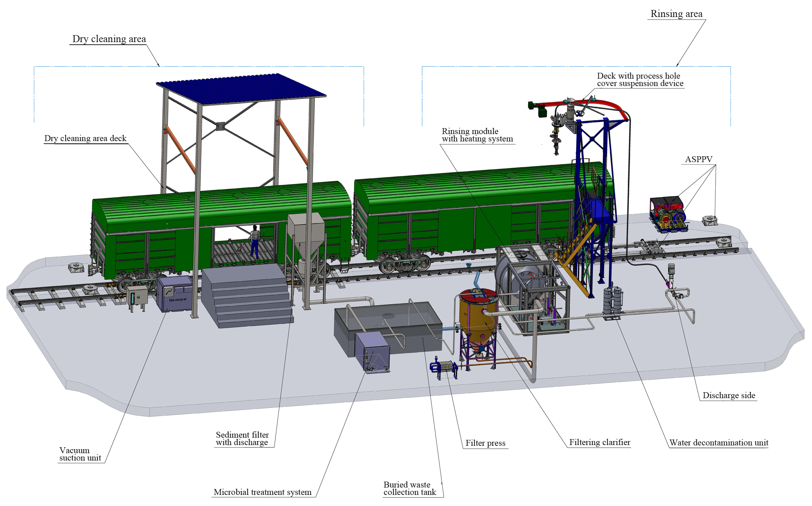Click the "Rinsing area" label
Viewport: 812px width, 506px height.
[676, 14]
